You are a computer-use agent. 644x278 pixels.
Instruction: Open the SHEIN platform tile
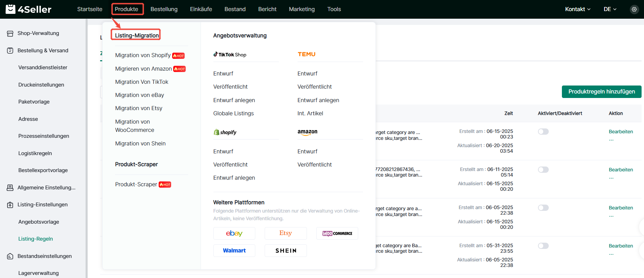coord(285,251)
